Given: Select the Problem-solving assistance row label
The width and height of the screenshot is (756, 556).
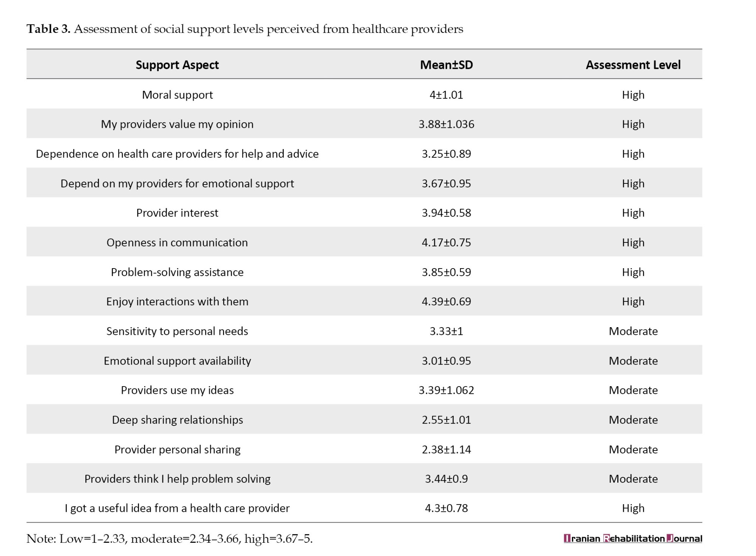Looking at the screenshot, I should pyautogui.click(x=177, y=272).
